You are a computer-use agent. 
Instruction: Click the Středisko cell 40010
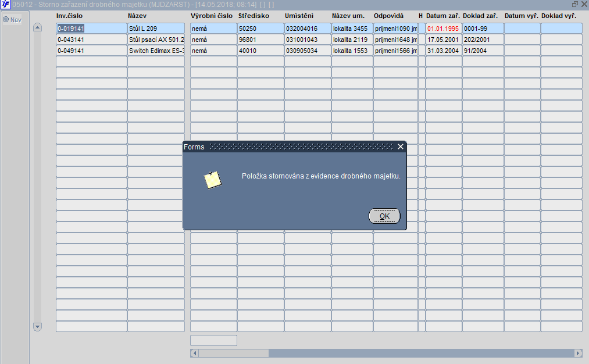(x=260, y=51)
